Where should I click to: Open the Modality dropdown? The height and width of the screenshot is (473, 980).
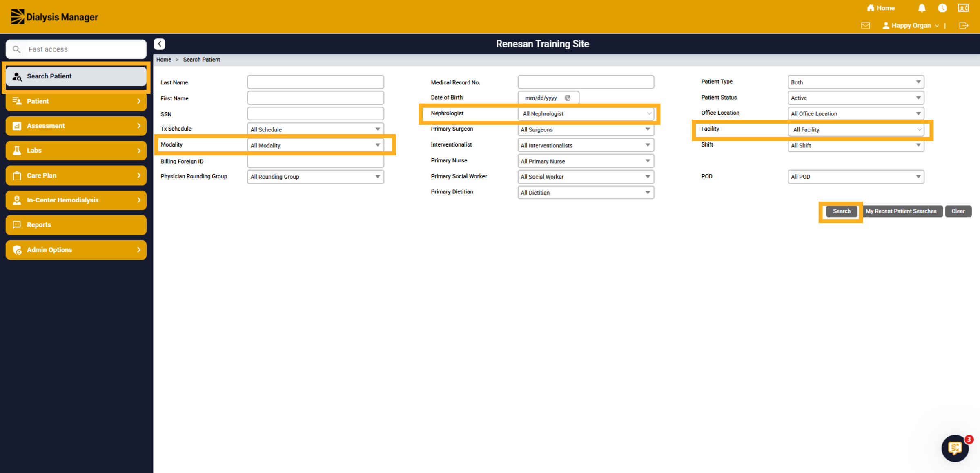(x=315, y=145)
